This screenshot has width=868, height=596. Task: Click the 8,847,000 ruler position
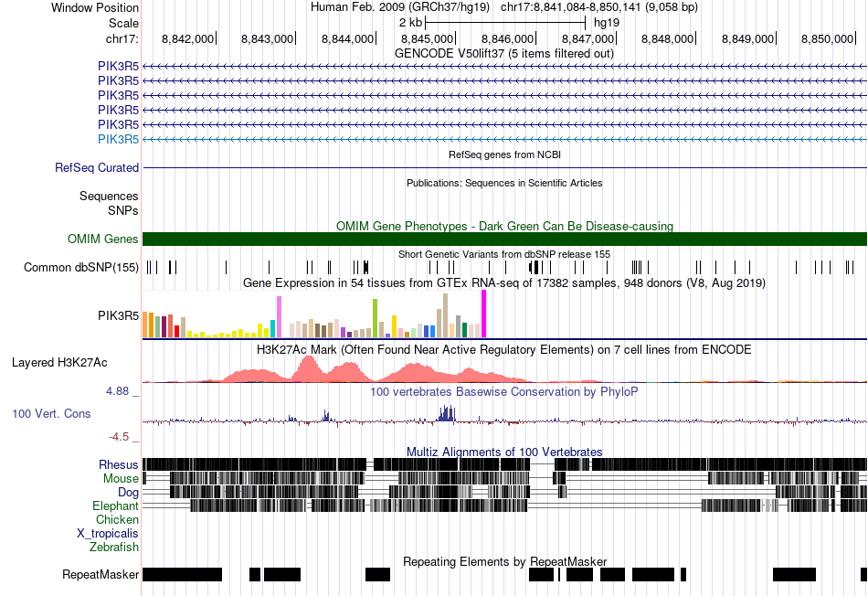click(587, 38)
